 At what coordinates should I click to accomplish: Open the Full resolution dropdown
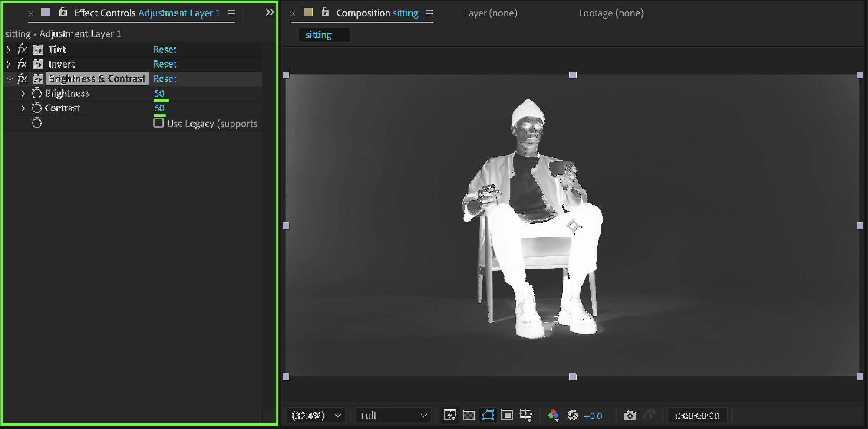[x=393, y=416]
